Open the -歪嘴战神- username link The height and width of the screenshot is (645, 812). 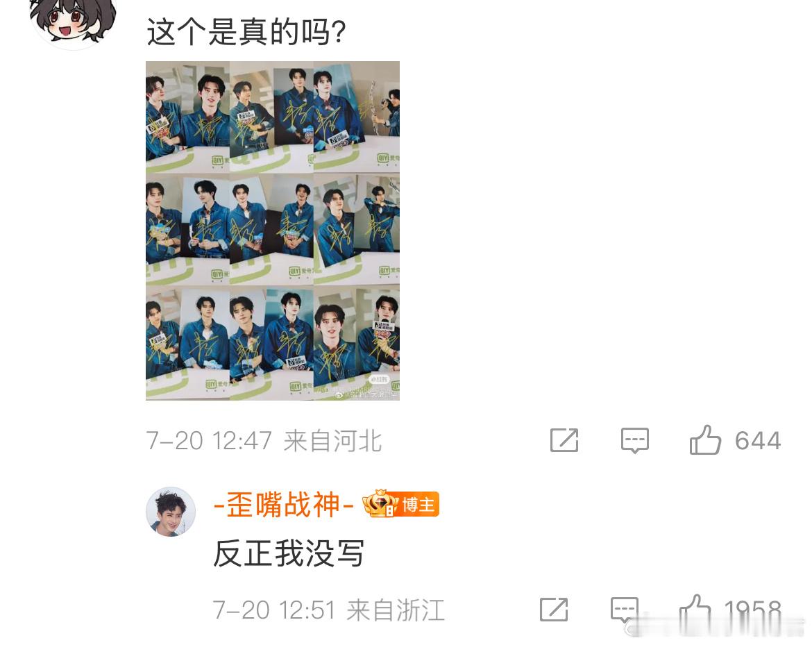[284, 505]
